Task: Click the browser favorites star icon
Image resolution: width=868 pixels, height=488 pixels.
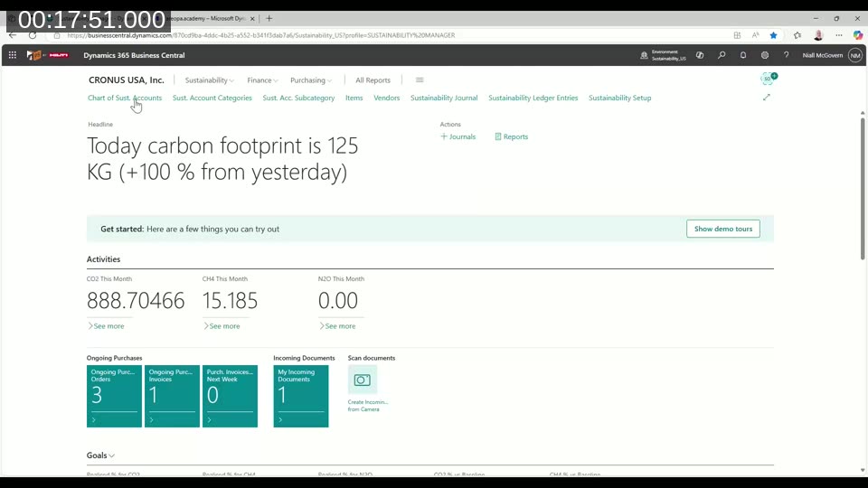Action: pos(773,35)
